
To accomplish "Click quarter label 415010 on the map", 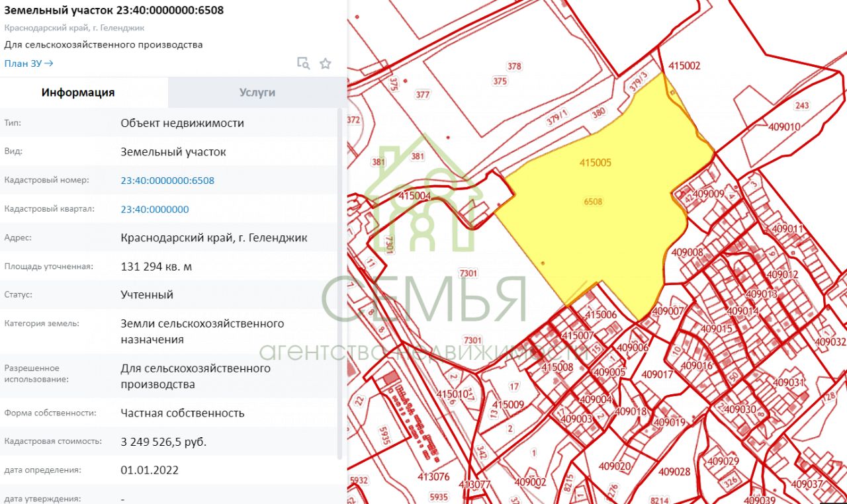I will click(x=453, y=394).
